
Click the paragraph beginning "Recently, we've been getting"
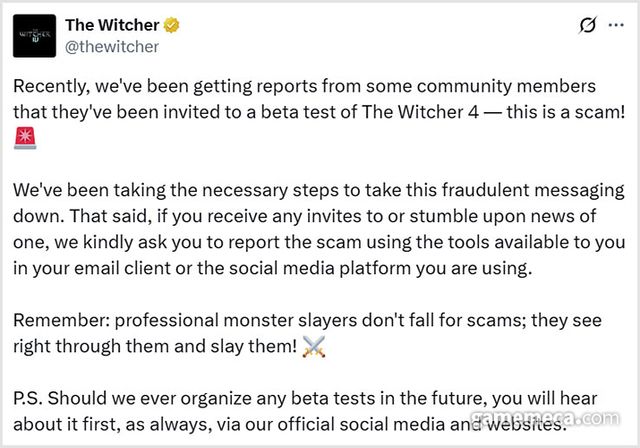point(300,98)
